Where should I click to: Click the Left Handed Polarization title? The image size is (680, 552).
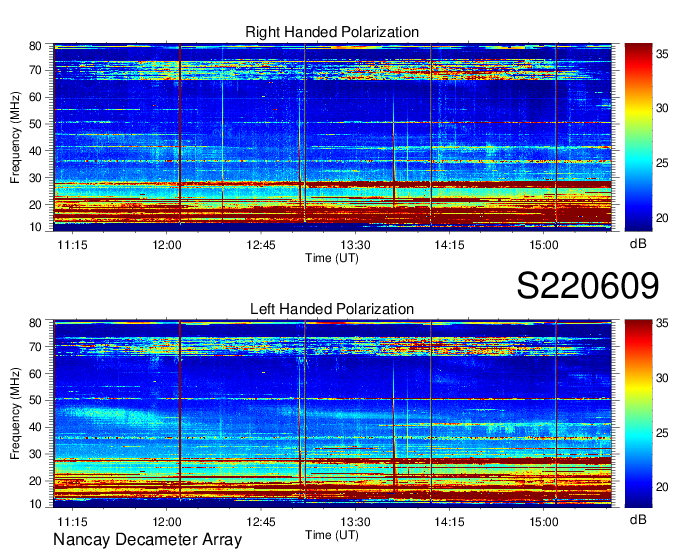point(332,309)
